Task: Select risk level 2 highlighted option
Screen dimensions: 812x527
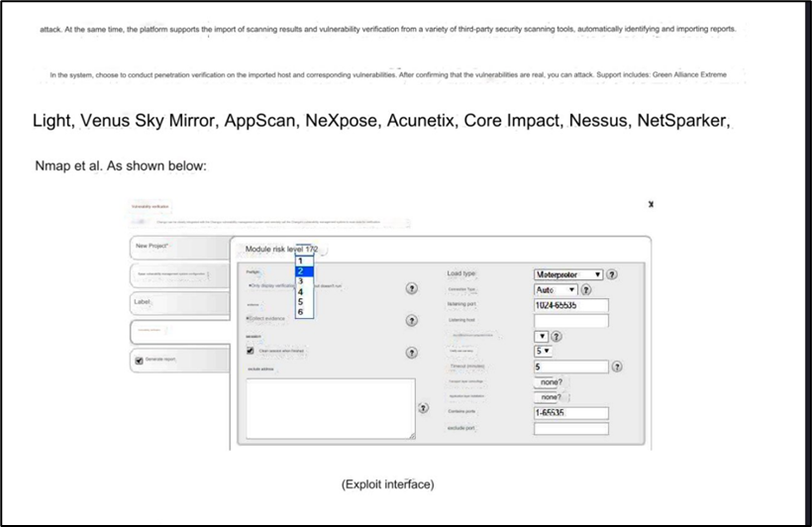Action: 305,271
